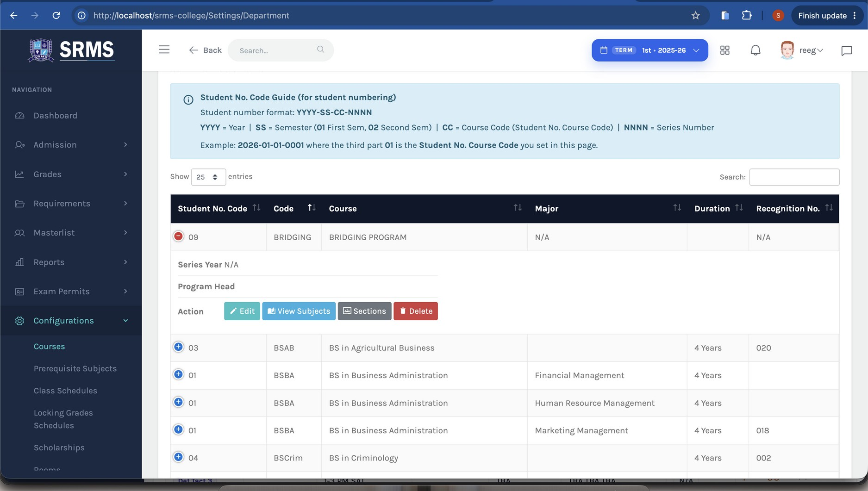The image size is (868, 491).
Task: Open the apps grid icon
Action: click(725, 50)
